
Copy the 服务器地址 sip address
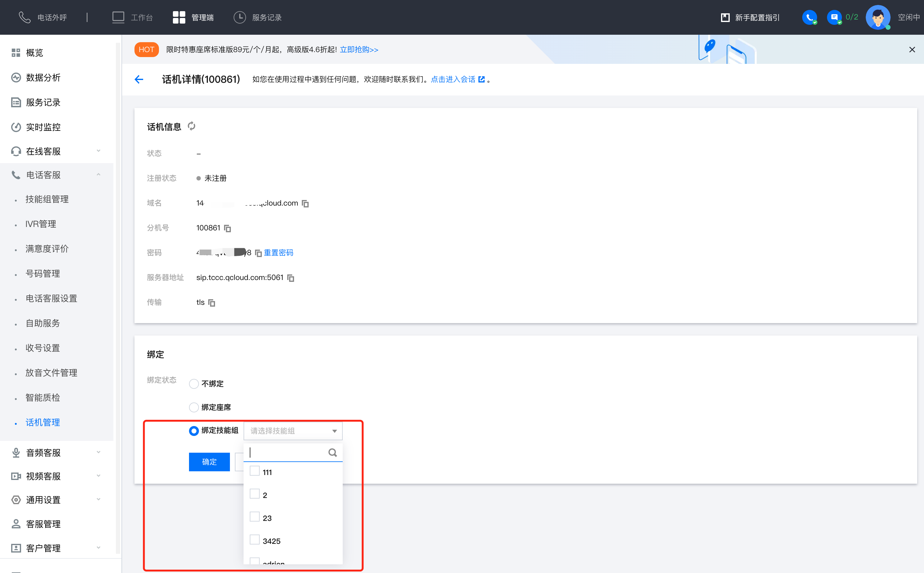[290, 278]
